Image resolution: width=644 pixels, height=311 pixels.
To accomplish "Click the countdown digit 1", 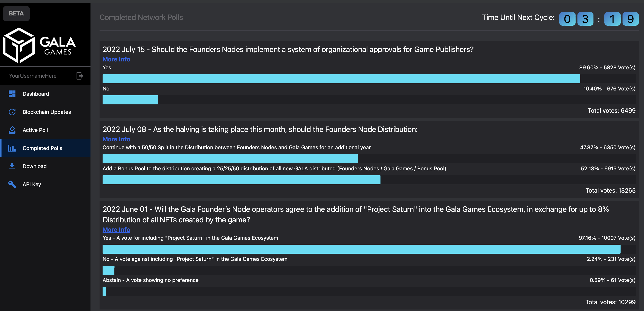I will 612,19.
